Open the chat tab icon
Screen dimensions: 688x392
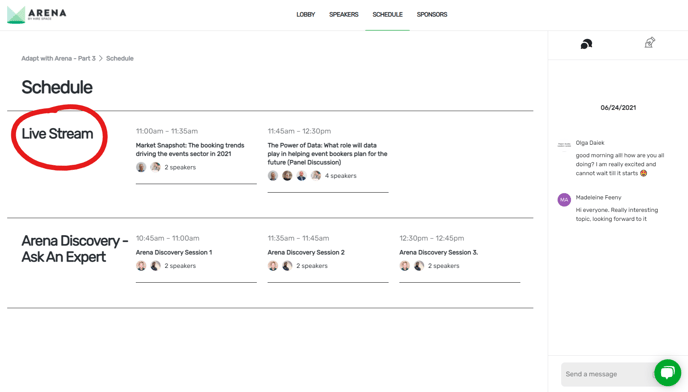pos(586,44)
